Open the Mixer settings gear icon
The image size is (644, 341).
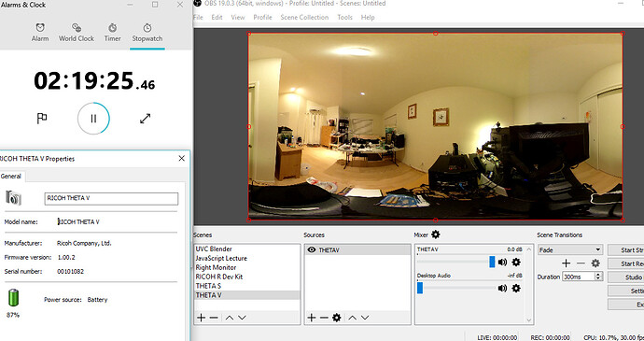click(x=435, y=234)
